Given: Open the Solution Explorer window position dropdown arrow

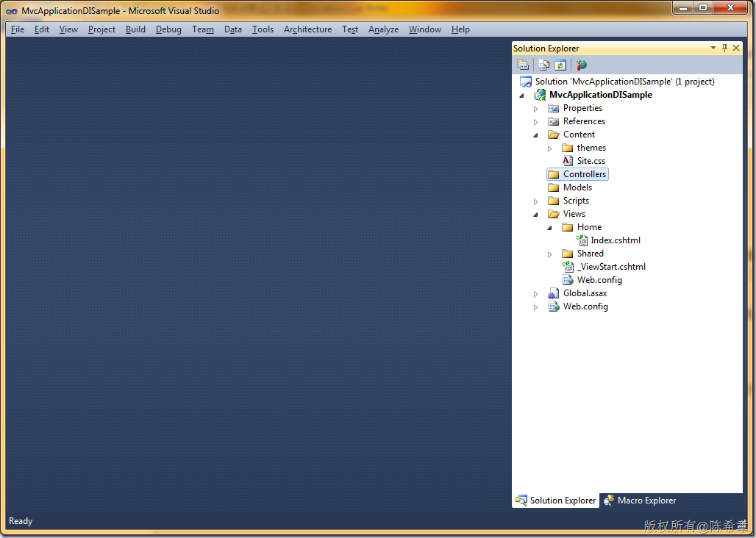Looking at the screenshot, I should pyautogui.click(x=713, y=48).
